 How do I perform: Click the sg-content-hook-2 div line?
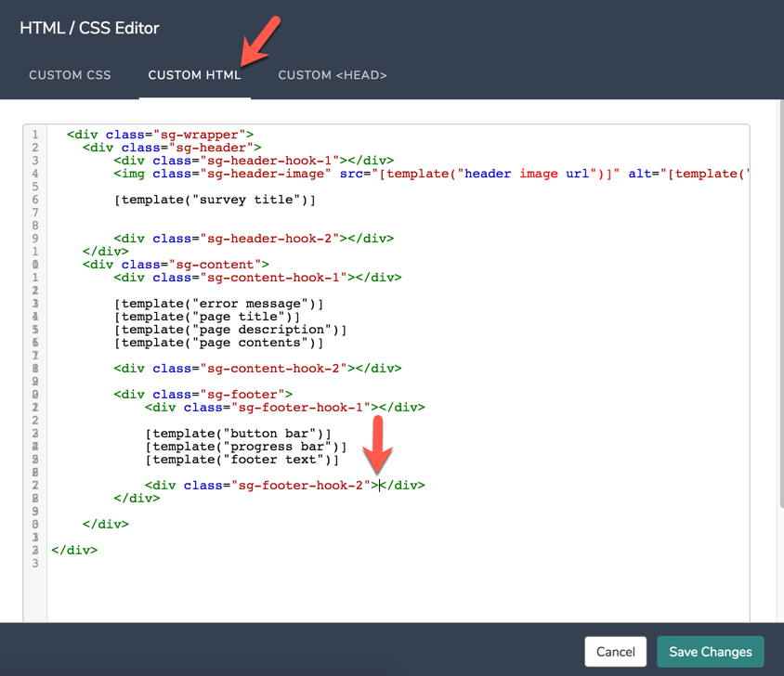pos(257,369)
